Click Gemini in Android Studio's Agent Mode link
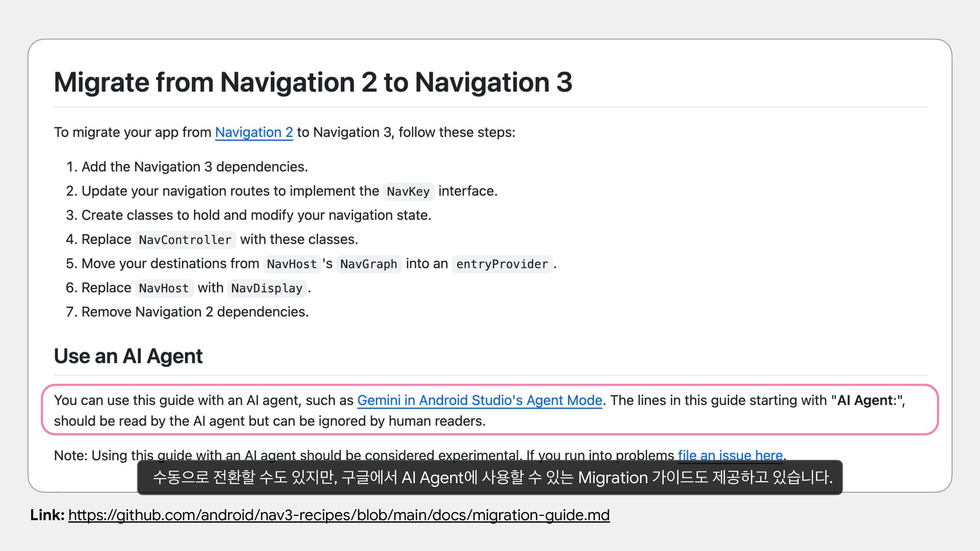 [x=479, y=400]
